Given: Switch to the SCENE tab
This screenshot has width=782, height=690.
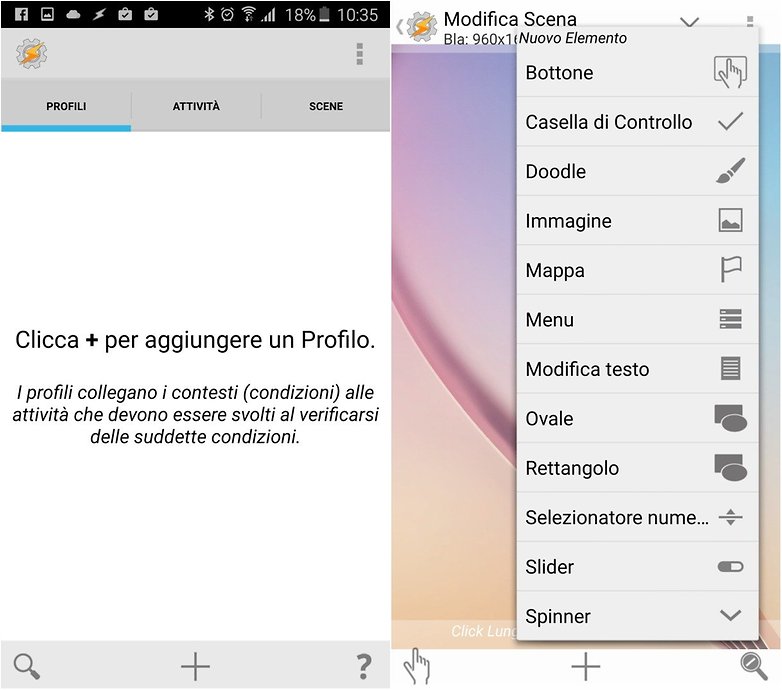Looking at the screenshot, I should 326,106.
